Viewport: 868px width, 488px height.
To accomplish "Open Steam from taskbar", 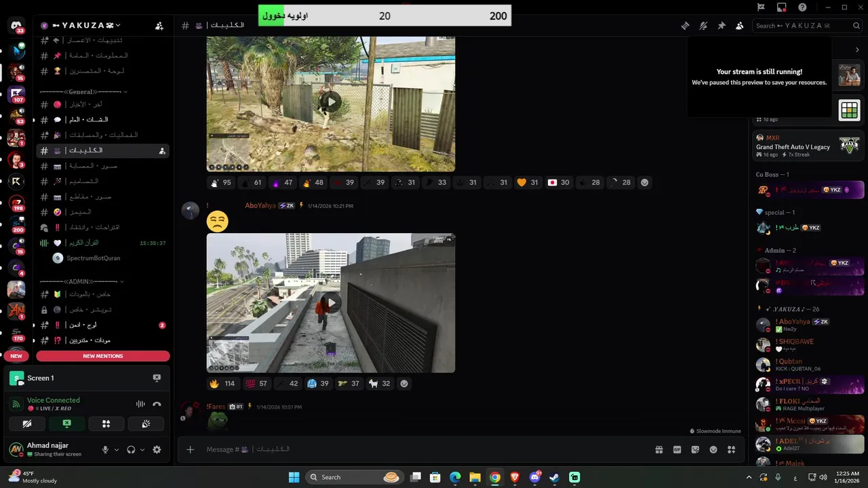I will [554, 477].
